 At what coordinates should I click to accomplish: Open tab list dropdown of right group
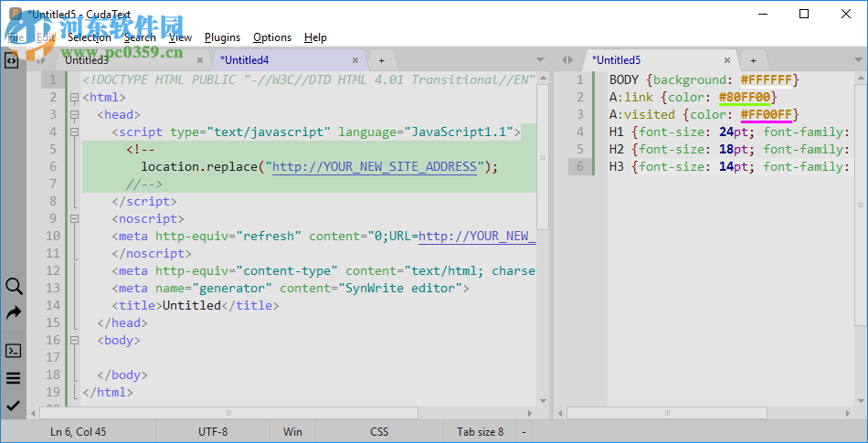point(859,59)
